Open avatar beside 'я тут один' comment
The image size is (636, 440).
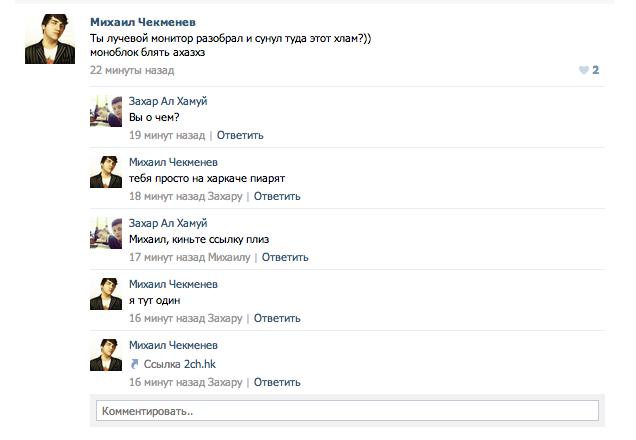tap(106, 294)
